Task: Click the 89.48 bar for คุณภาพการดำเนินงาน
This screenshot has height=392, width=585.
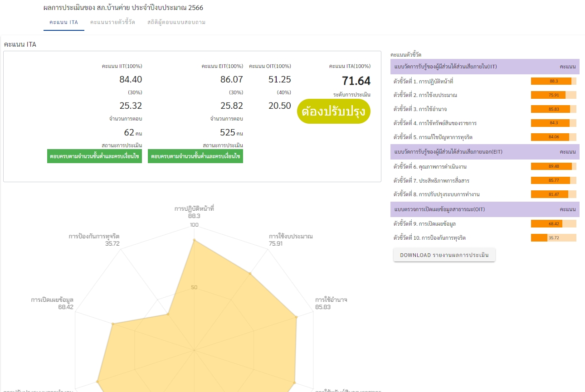Action: point(553,166)
